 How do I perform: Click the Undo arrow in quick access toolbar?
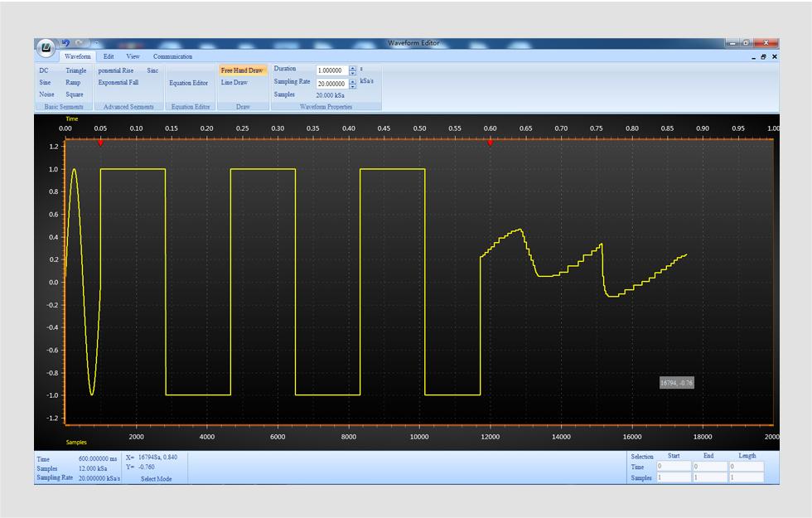point(66,43)
